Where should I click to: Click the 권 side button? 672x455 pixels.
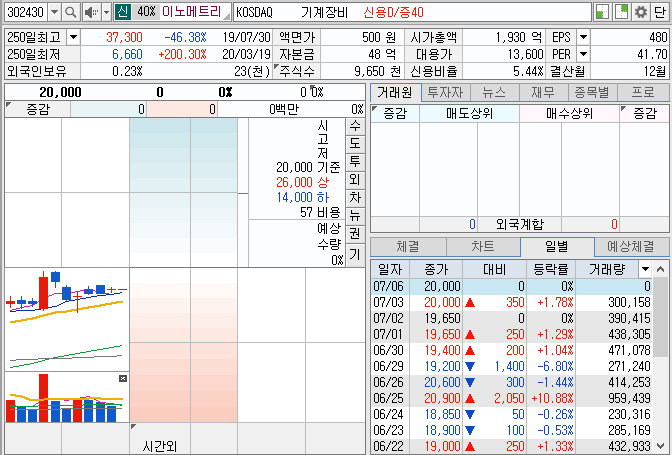(x=355, y=234)
